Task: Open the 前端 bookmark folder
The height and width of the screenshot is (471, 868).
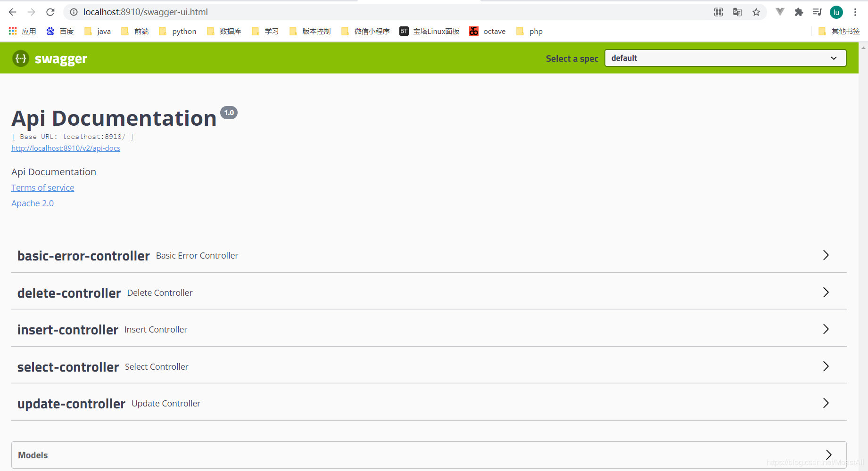Action: (135, 32)
